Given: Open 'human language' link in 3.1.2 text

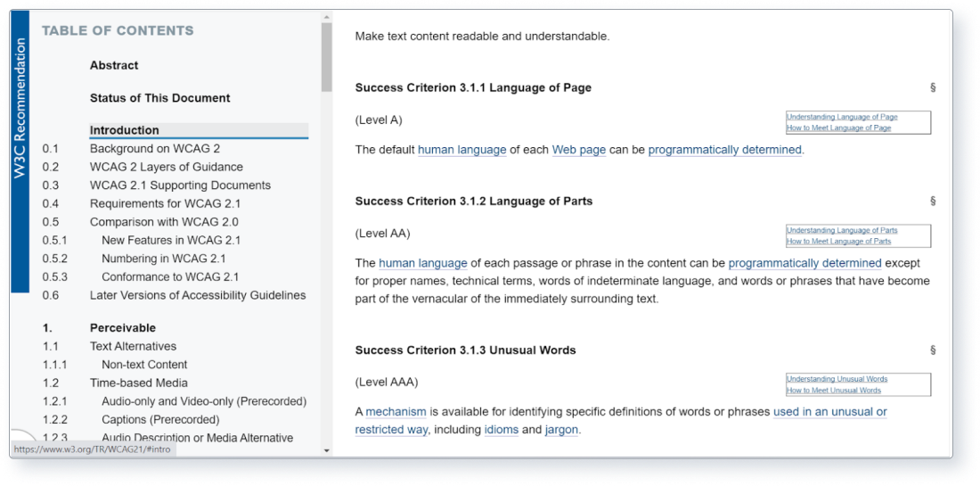Looking at the screenshot, I should point(423,263).
